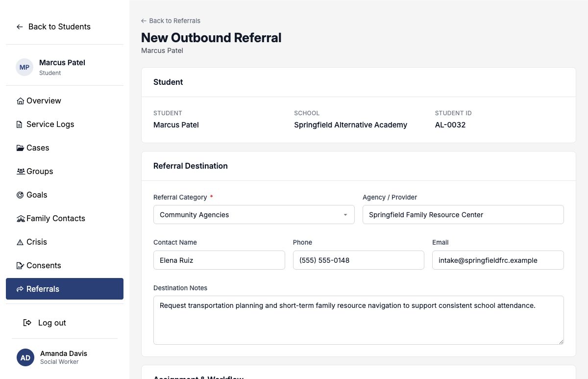Screen dimensions: 588x379
Task: Select the highlighted Referrals menu item
Action: coord(65,289)
